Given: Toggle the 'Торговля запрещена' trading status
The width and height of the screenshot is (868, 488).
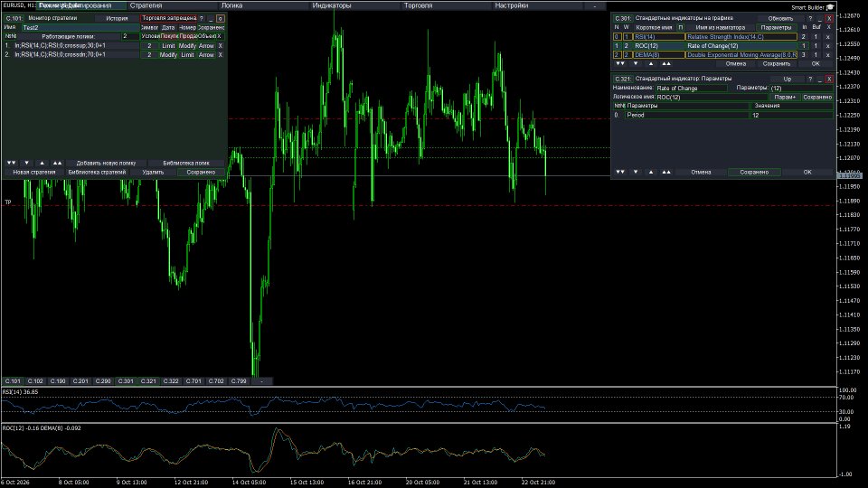Looking at the screenshot, I should tap(169, 18).
